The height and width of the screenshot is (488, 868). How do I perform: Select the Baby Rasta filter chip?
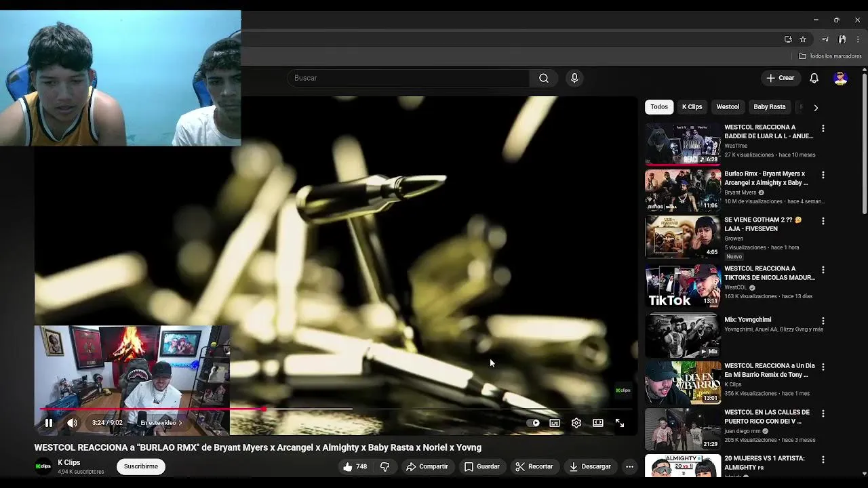coord(770,106)
